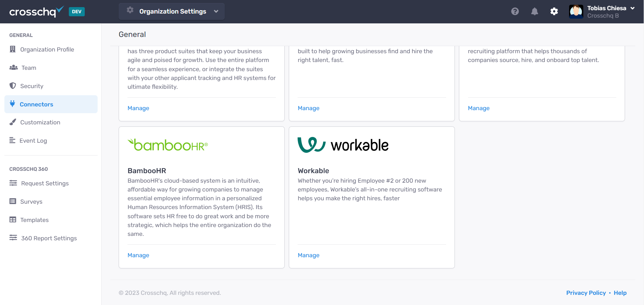Screen dimensions: 644x305
Task: Click the Workable logo
Action: pos(343,145)
